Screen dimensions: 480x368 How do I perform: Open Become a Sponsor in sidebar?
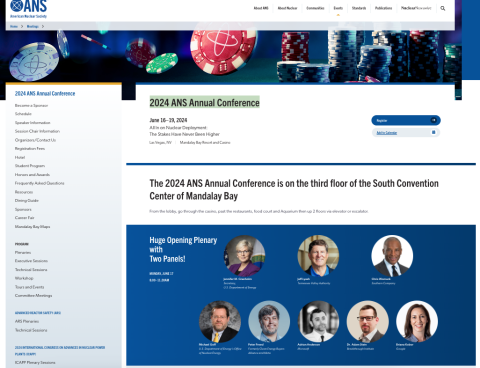pyautogui.click(x=31, y=105)
